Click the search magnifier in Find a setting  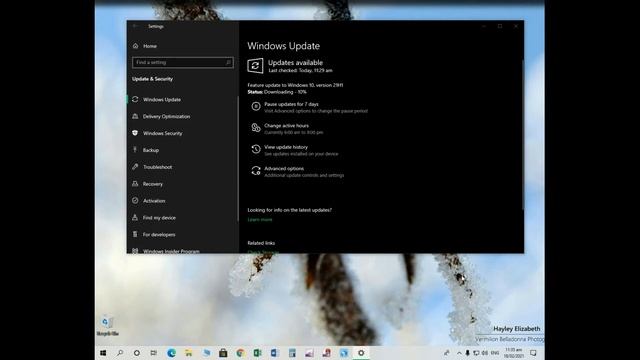pos(228,62)
